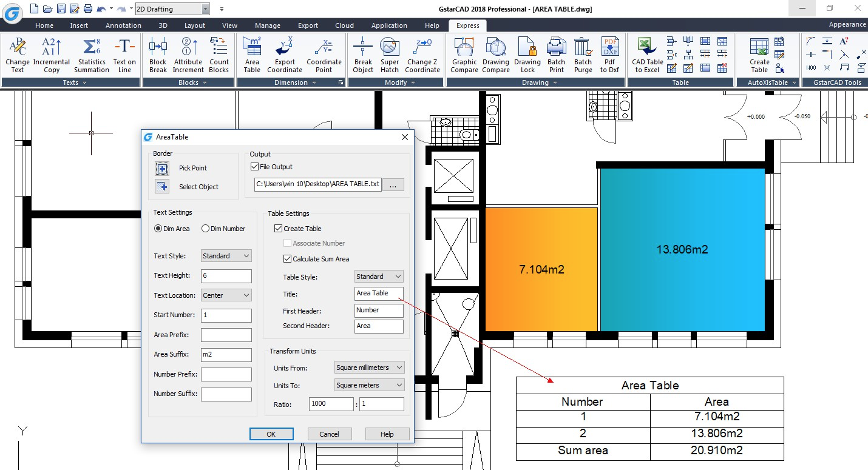Run Statistics Summation
The width and height of the screenshot is (868, 470).
pyautogui.click(x=92, y=55)
